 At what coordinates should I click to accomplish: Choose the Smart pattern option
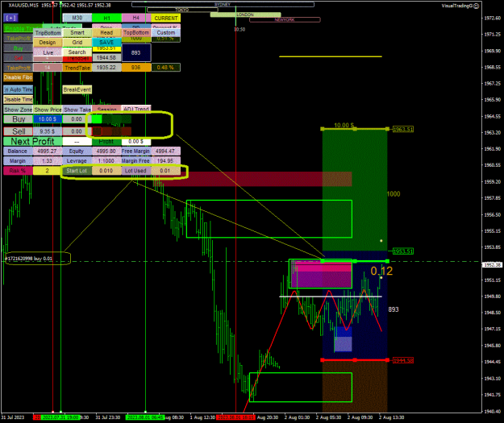pyautogui.click(x=77, y=33)
